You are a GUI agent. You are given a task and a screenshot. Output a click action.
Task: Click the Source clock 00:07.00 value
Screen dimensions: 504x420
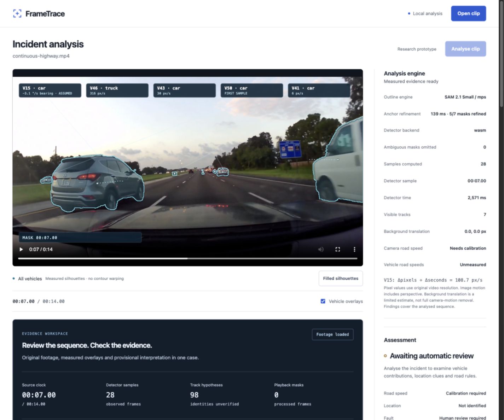coord(39,395)
